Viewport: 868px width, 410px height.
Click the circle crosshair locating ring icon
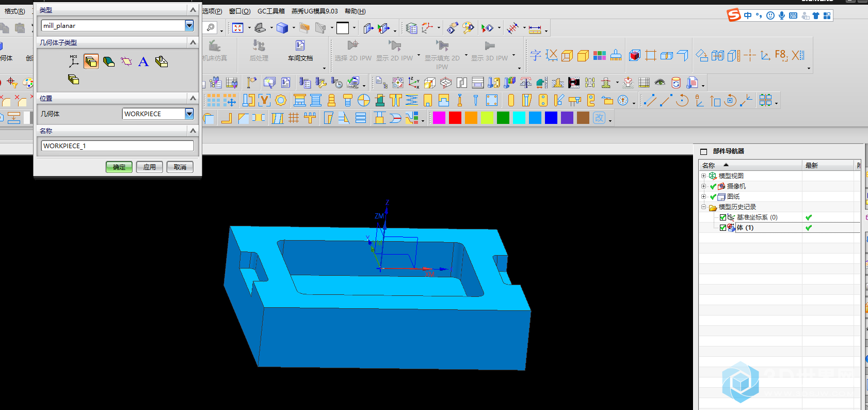click(x=364, y=100)
